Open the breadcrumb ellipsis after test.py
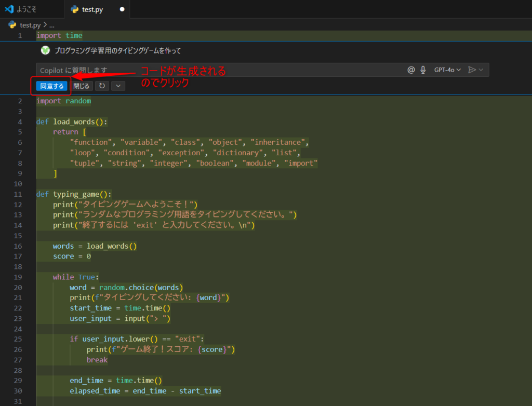This screenshot has width=532, height=406. pos(51,25)
